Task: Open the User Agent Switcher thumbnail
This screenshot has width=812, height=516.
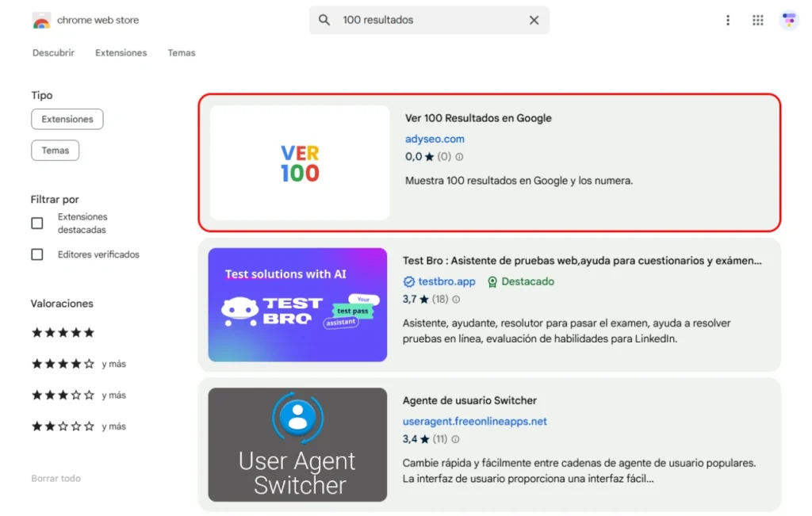Action: (x=297, y=445)
